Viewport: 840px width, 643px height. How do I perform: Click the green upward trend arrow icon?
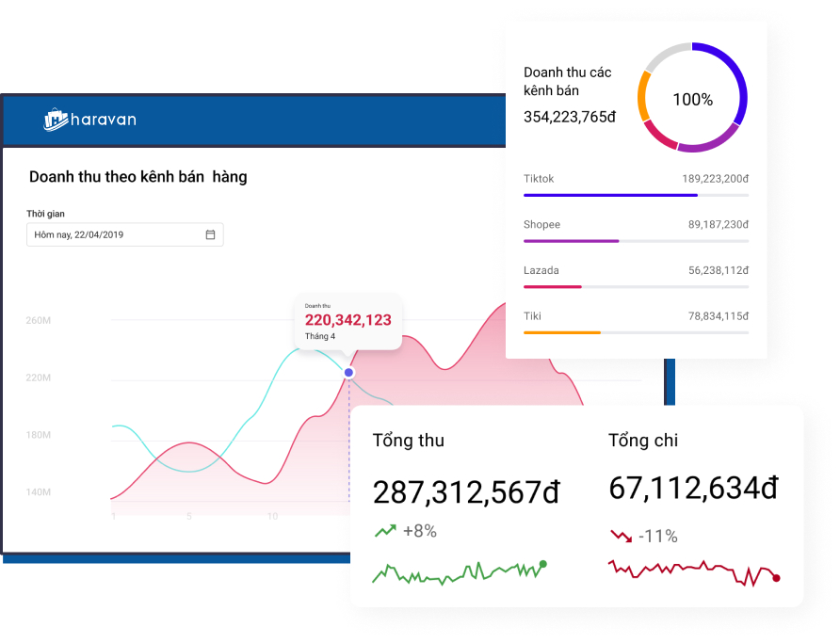coord(384,531)
